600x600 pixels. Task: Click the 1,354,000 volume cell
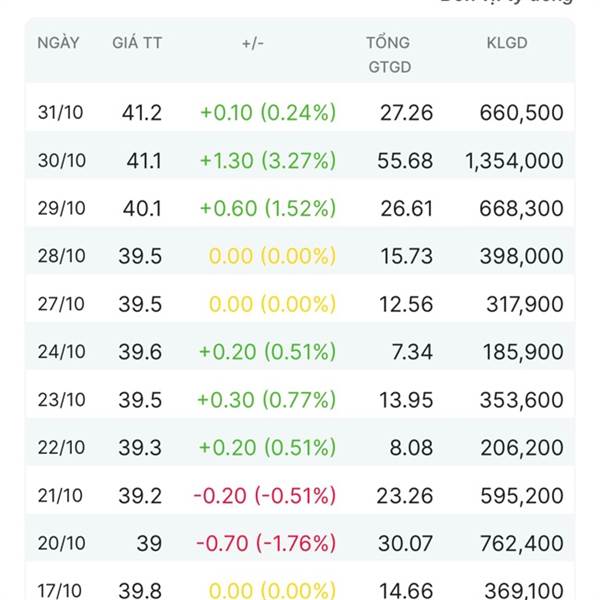[x=514, y=160]
